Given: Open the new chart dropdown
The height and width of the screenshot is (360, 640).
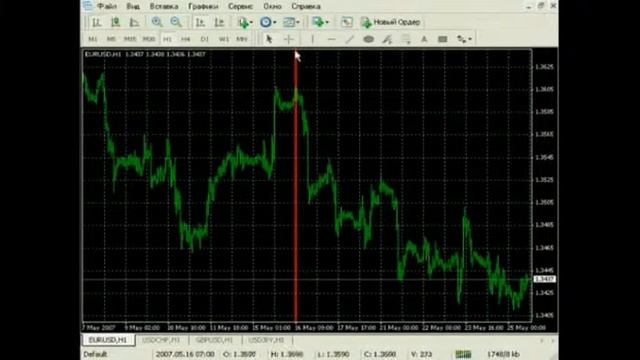Looking at the screenshot, I should pos(320,22).
